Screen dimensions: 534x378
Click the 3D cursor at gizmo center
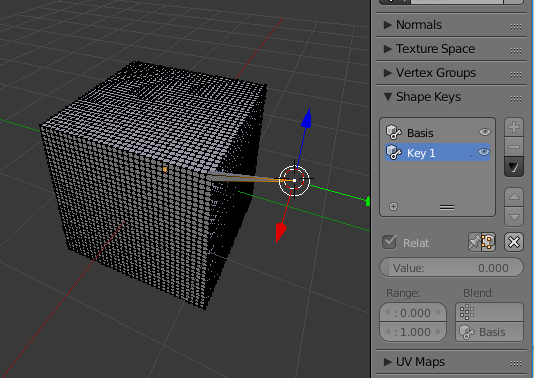pyautogui.click(x=294, y=180)
